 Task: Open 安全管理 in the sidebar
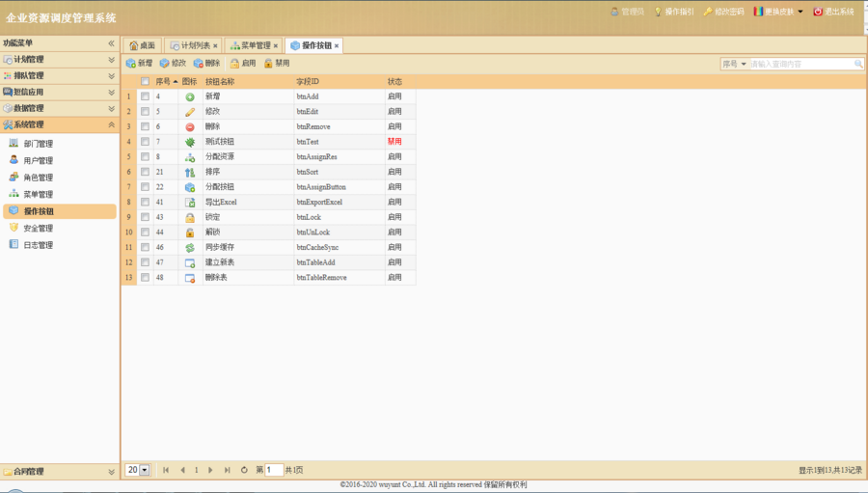click(39, 229)
